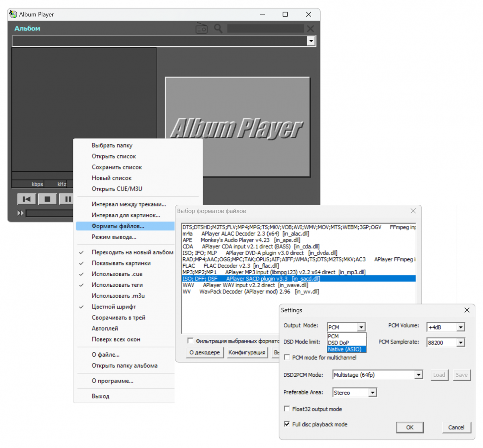This screenshot has height=448, width=483.
Task: Choose 'Native (ASIO)' output mode option
Action: (x=347, y=349)
